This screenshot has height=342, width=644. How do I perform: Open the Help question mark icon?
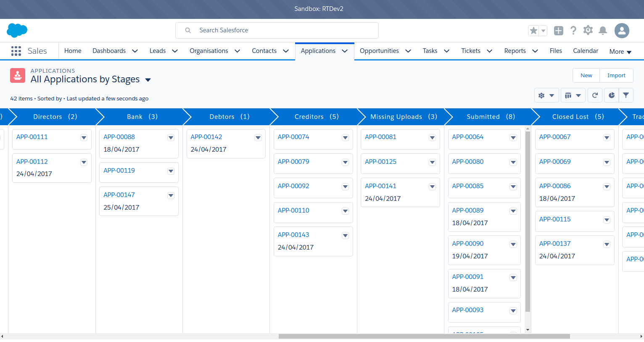click(x=573, y=30)
